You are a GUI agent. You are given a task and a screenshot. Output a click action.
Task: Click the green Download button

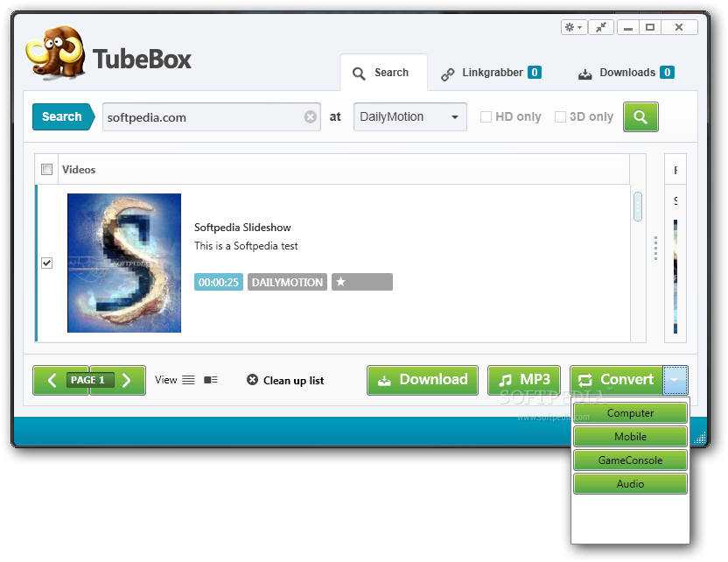[x=423, y=380]
